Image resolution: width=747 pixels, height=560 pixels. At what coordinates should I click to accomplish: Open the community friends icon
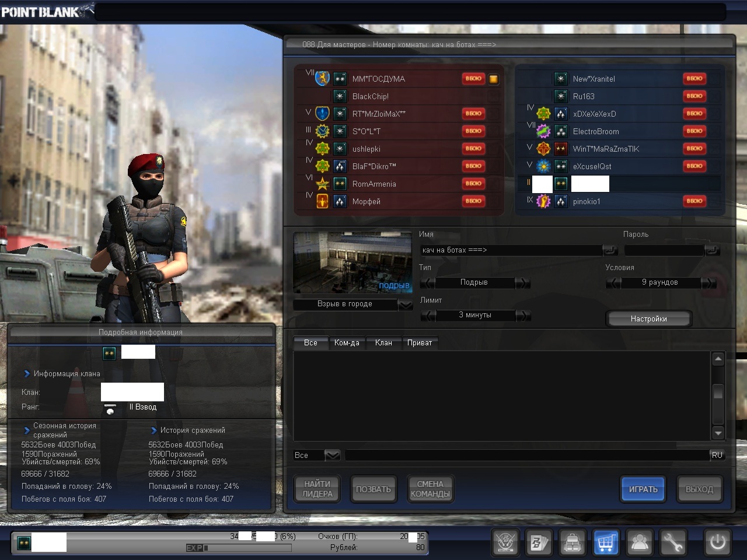(x=640, y=543)
